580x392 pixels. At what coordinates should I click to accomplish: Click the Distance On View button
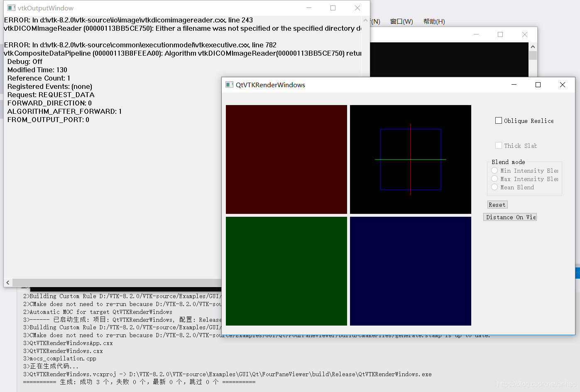click(510, 217)
